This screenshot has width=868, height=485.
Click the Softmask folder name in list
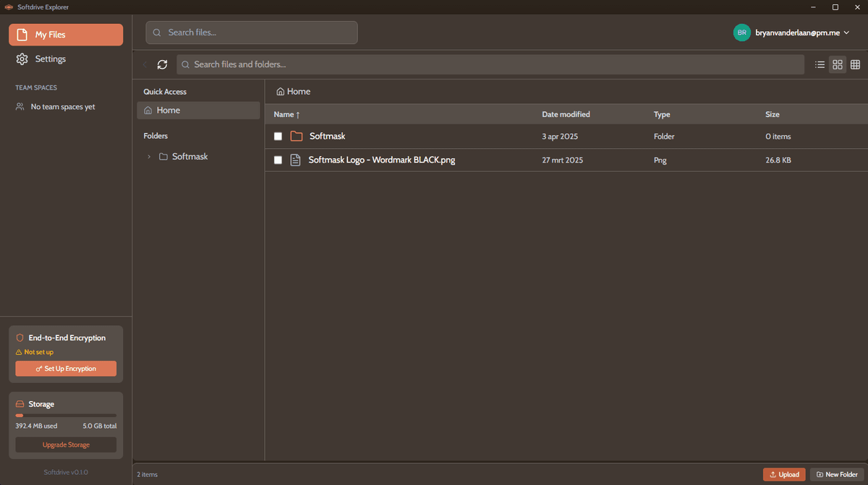pos(328,136)
